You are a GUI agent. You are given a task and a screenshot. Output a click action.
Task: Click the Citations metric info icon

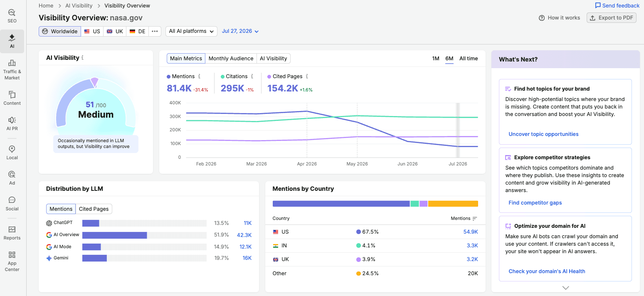(x=252, y=76)
